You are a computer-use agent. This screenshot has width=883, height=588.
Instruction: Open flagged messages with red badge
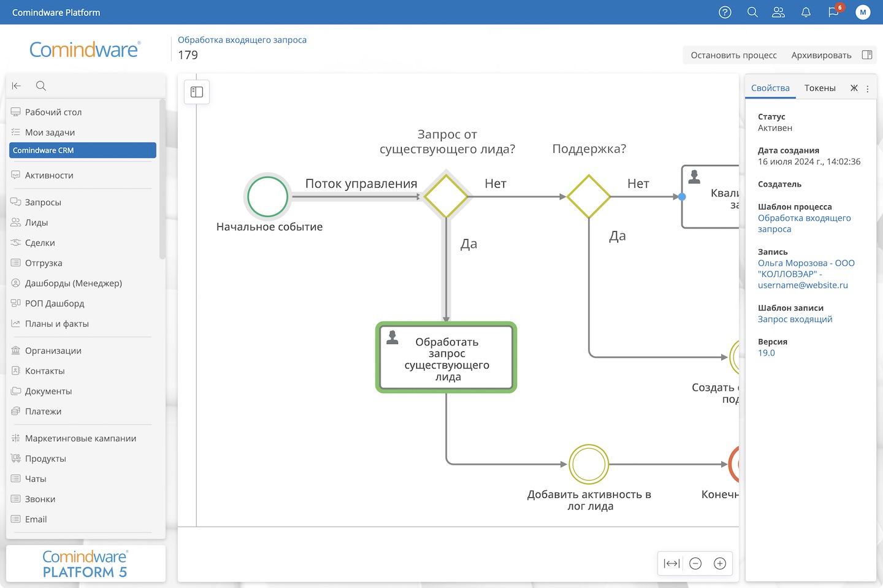click(833, 12)
